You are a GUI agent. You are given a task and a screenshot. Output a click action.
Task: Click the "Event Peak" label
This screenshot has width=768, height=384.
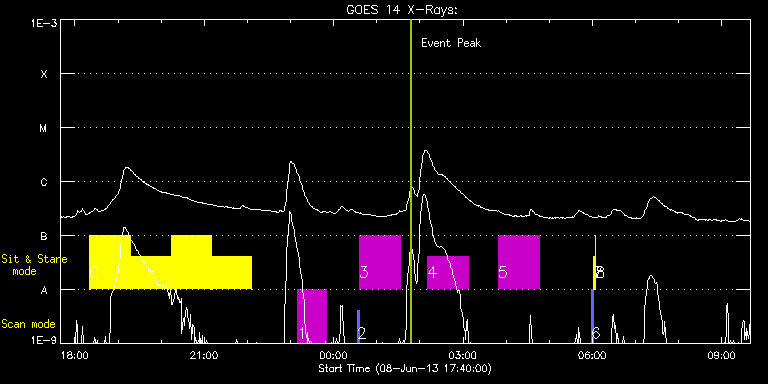(x=451, y=43)
